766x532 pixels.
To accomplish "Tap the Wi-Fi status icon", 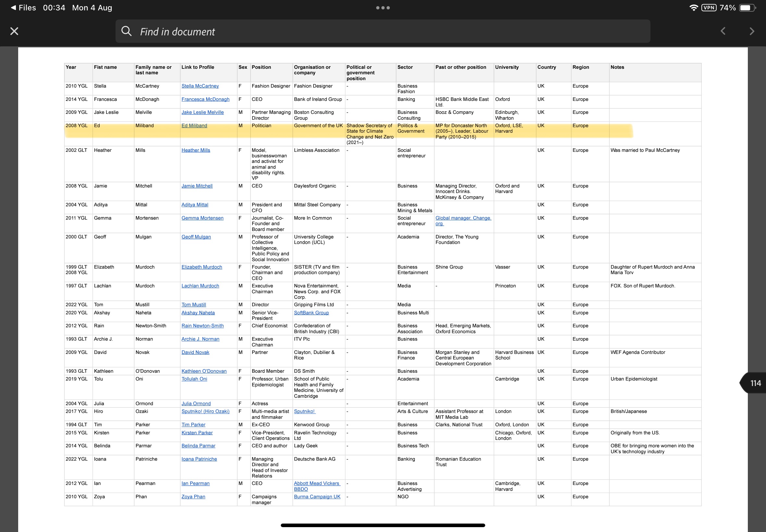I will click(693, 8).
